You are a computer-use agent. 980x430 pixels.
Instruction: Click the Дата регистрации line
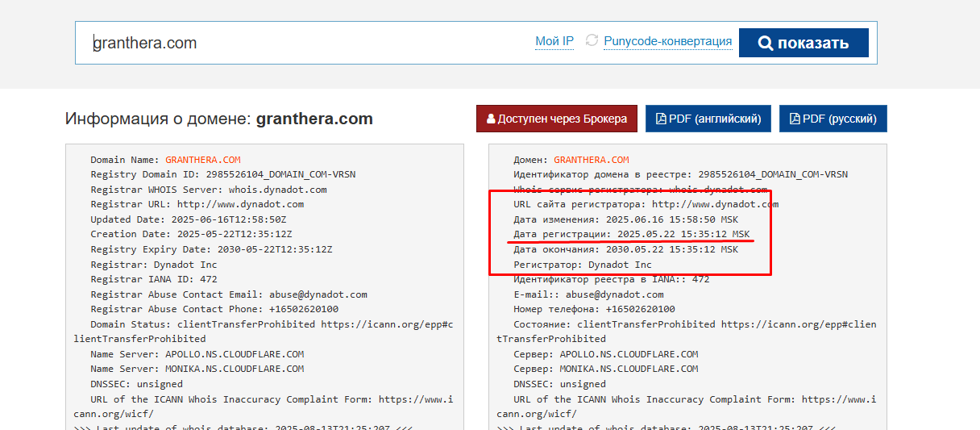tap(625, 234)
